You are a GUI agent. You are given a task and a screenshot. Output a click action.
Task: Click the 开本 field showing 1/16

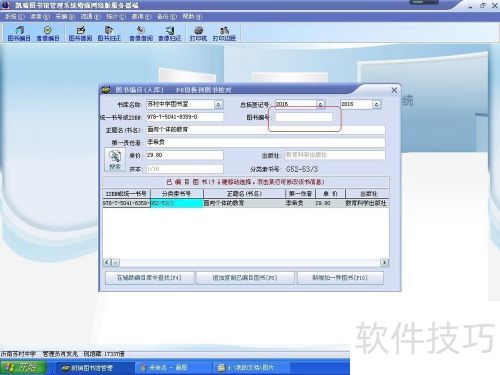185,169
